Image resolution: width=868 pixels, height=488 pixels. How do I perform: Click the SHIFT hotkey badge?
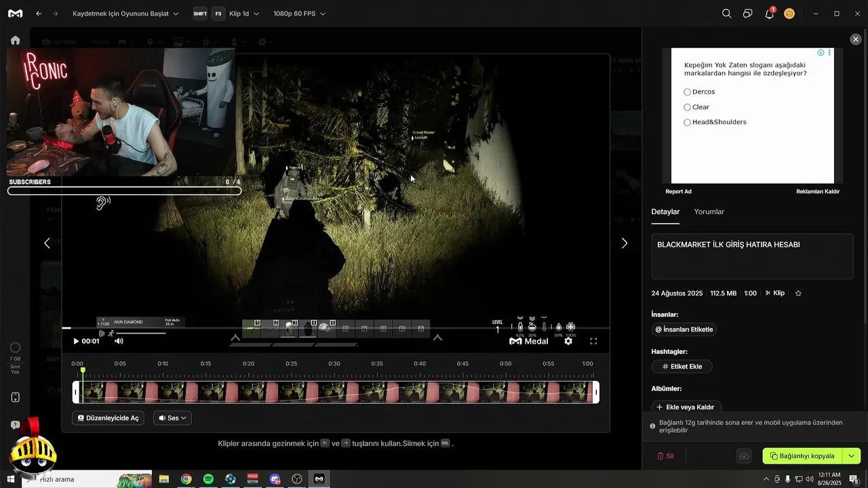[200, 14]
